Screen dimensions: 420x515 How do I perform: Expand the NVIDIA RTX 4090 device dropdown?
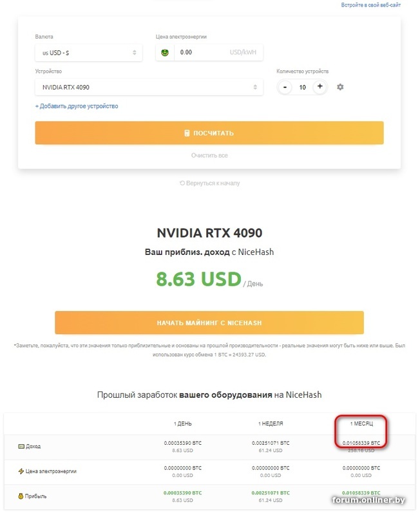click(x=149, y=87)
